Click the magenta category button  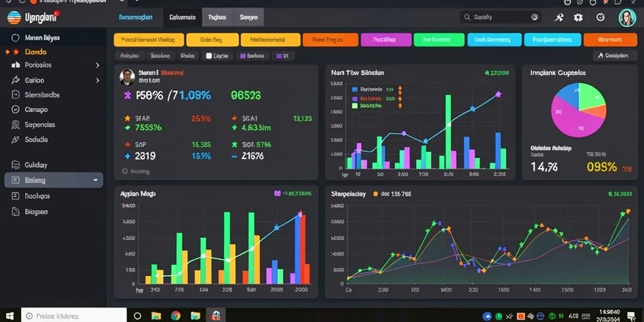(386, 40)
